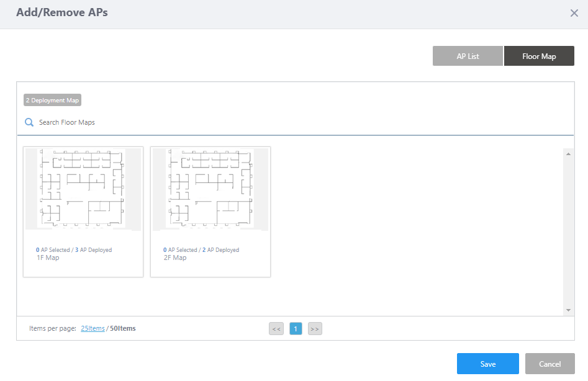588x381 pixels.
Task: Click the 2F Map name label
Action: (174, 258)
